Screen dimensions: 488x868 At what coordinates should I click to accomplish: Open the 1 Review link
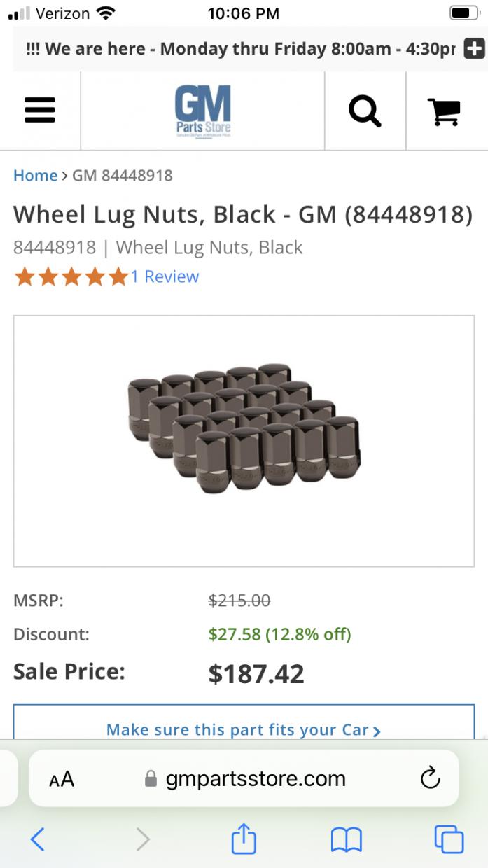tap(165, 276)
